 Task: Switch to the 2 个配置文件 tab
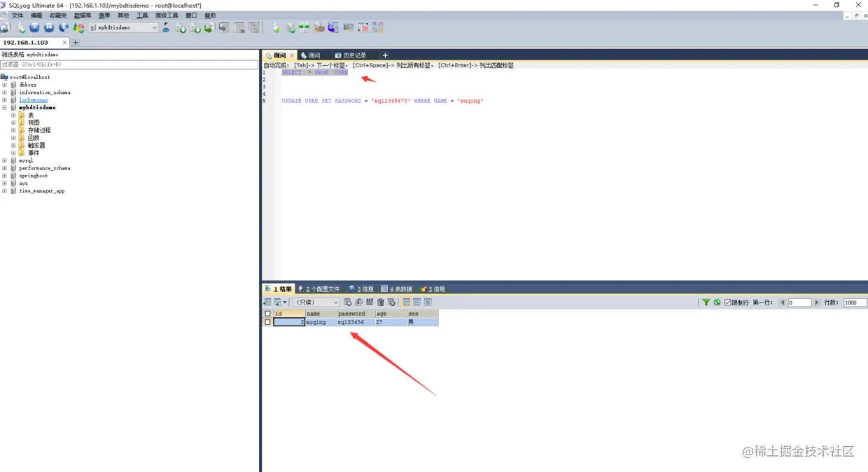point(318,289)
